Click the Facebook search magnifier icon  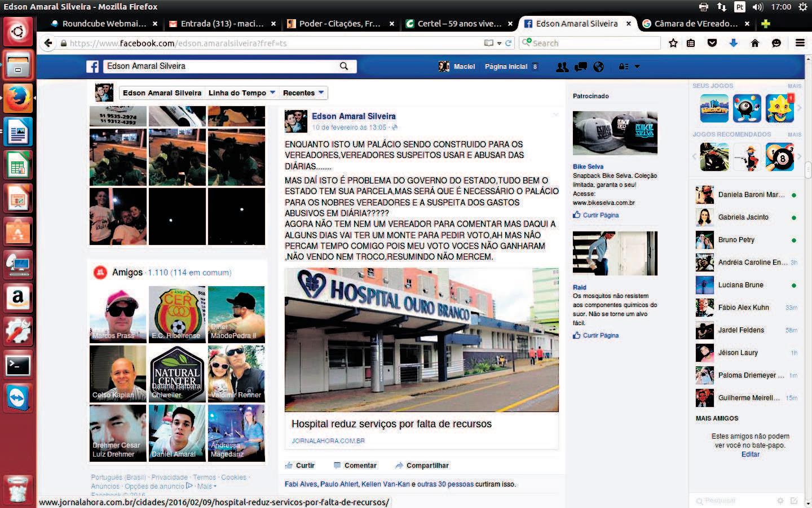pos(344,66)
